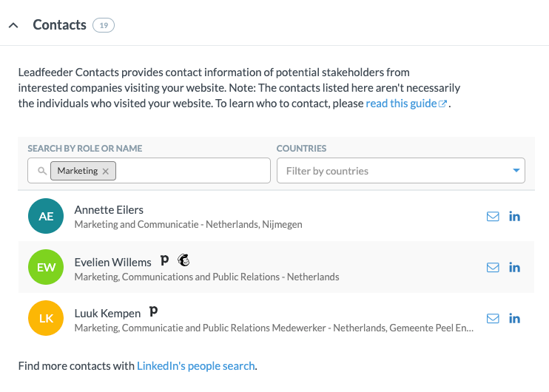Open Evelien Willems' LinkedIn profile icon
Image resolution: width=549 pixels, height=392 pixels.
pyautogui.click(x=515, y=268)
